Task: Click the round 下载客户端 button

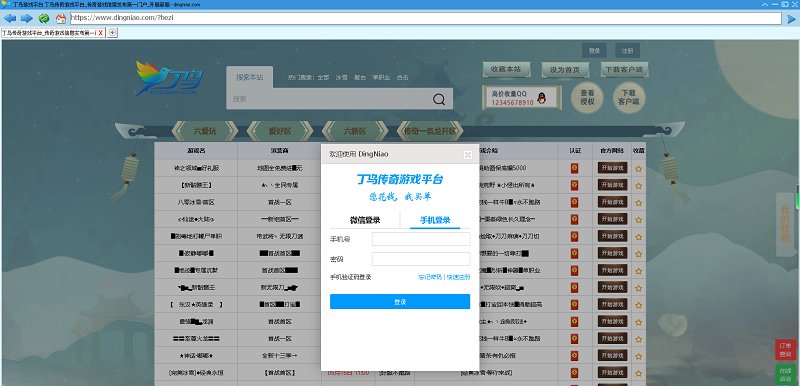Action: (629, 97)
